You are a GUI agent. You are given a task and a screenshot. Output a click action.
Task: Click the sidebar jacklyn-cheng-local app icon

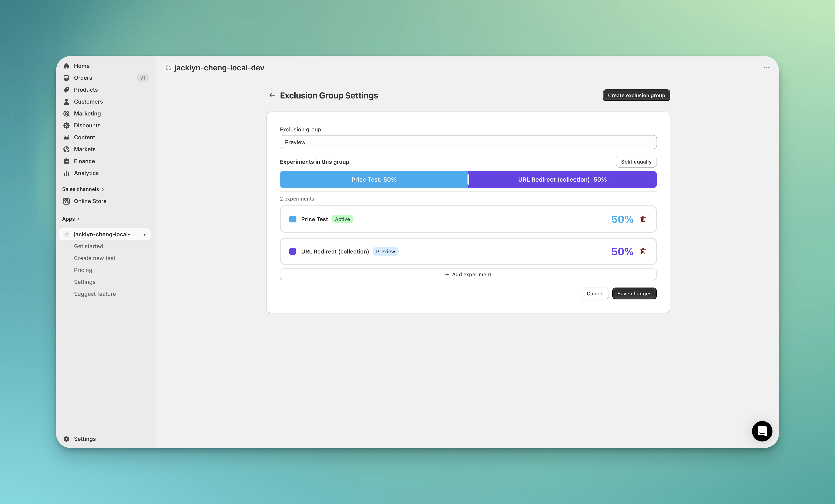click(66, 234)
